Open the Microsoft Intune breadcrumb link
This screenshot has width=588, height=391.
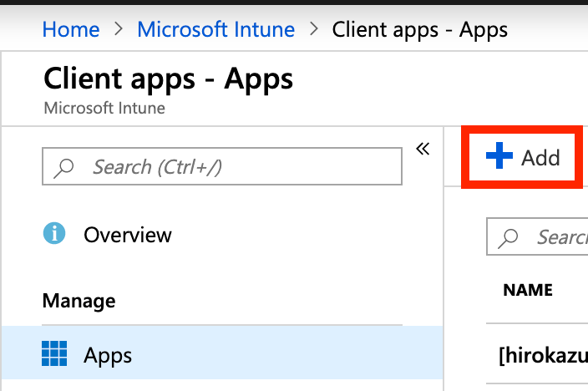pos(216,29)
